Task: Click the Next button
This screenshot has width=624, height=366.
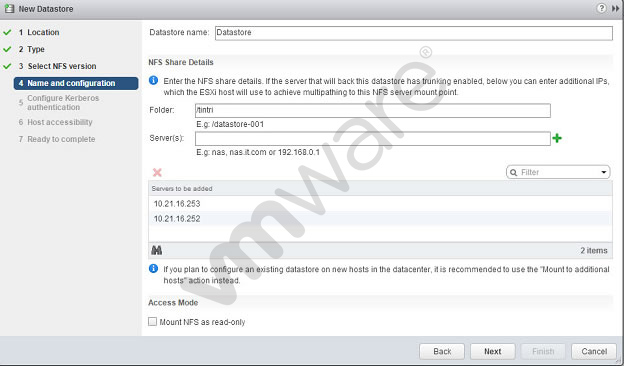Action: coord(493,351)
